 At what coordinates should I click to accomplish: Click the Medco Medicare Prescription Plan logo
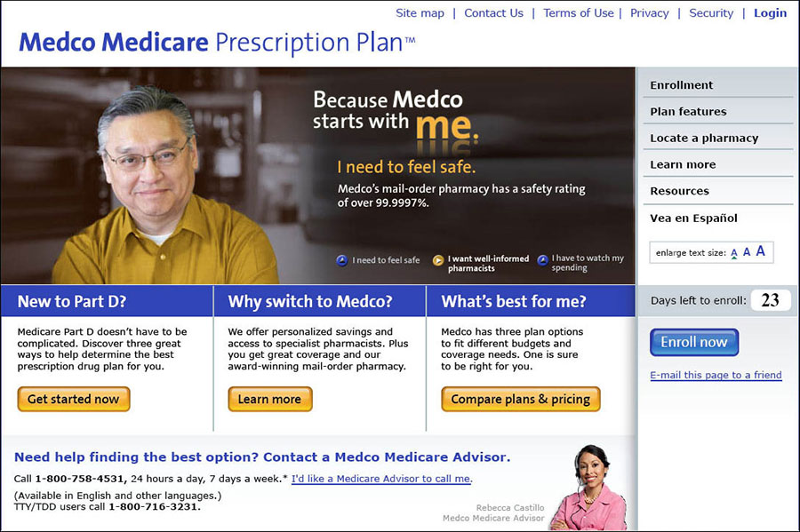tap(217, 43)
